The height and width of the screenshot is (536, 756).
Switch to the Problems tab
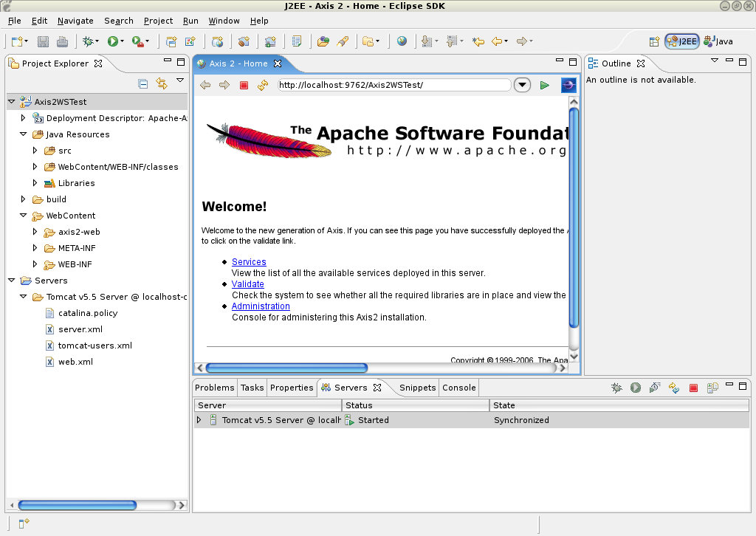215,388
